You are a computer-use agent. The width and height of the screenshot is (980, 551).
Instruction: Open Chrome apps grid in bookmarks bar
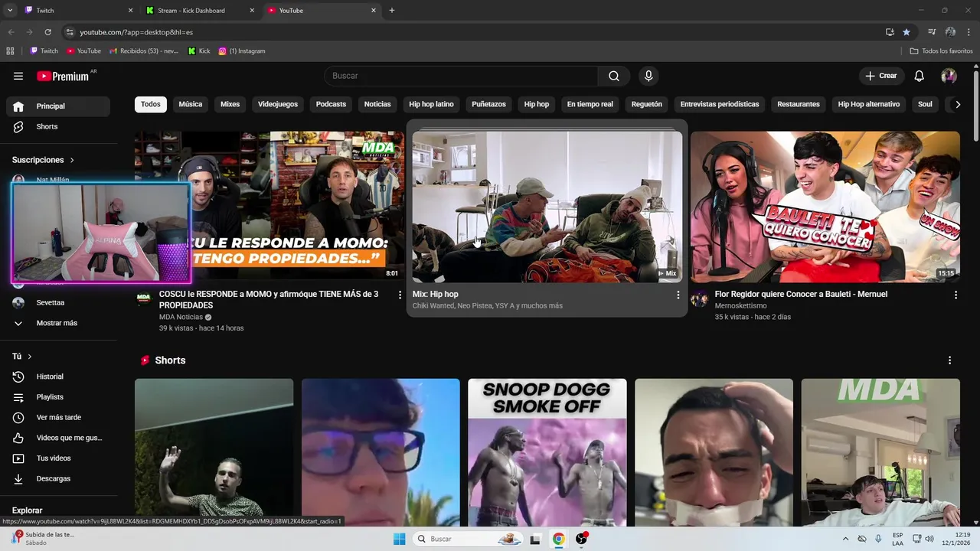10,51
